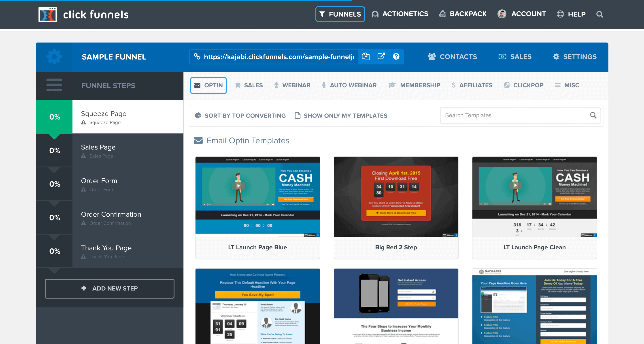Open the search magnifier in top navigation
The width and height of the screenshot is (644, 344).
coord(599,14)
